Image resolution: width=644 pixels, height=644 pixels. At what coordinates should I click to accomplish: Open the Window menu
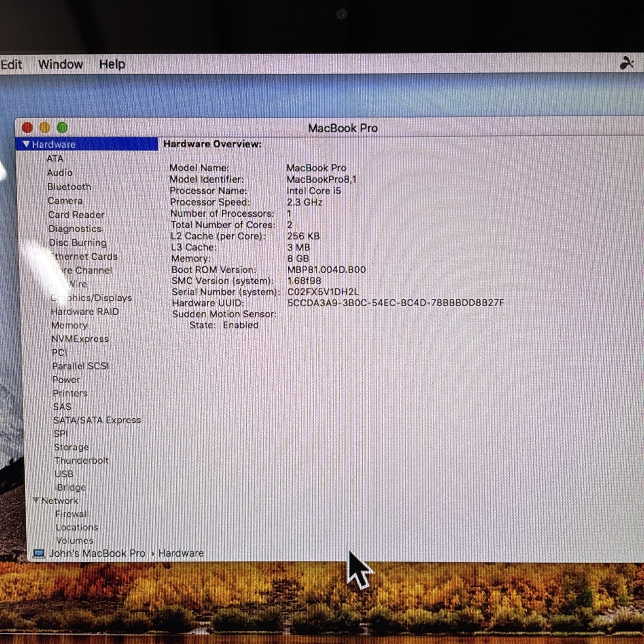(x=60, y=64)
